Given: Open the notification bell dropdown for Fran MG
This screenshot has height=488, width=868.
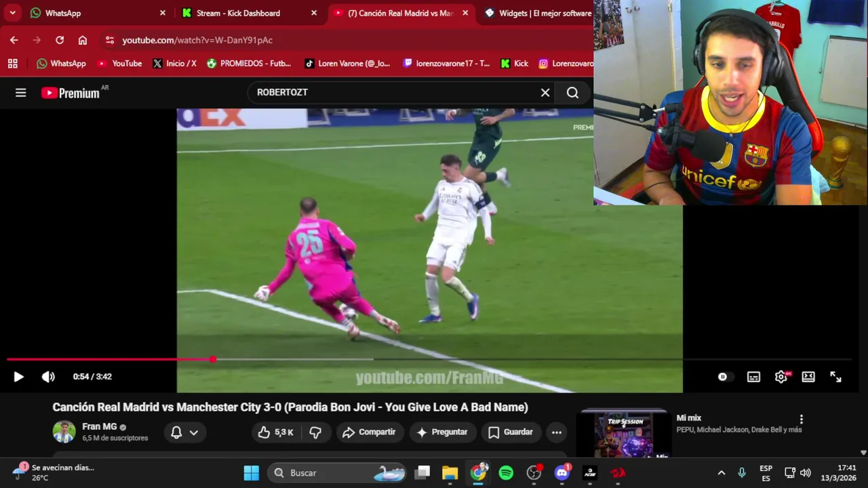Looking at the screenshot, I should [x=184, y=432].
